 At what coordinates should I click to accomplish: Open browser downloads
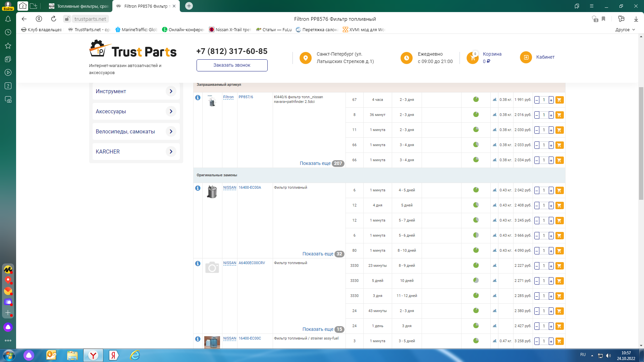click(x=636, y=19)
